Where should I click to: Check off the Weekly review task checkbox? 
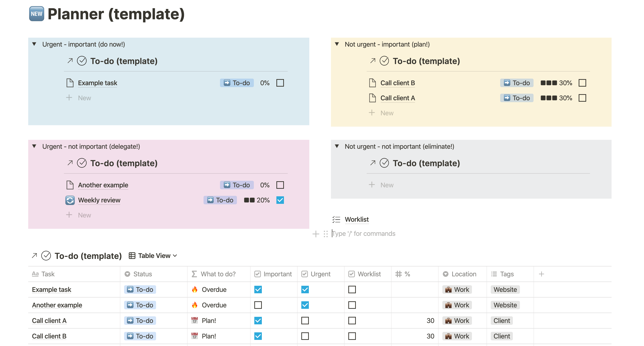[x=280, y=200]
